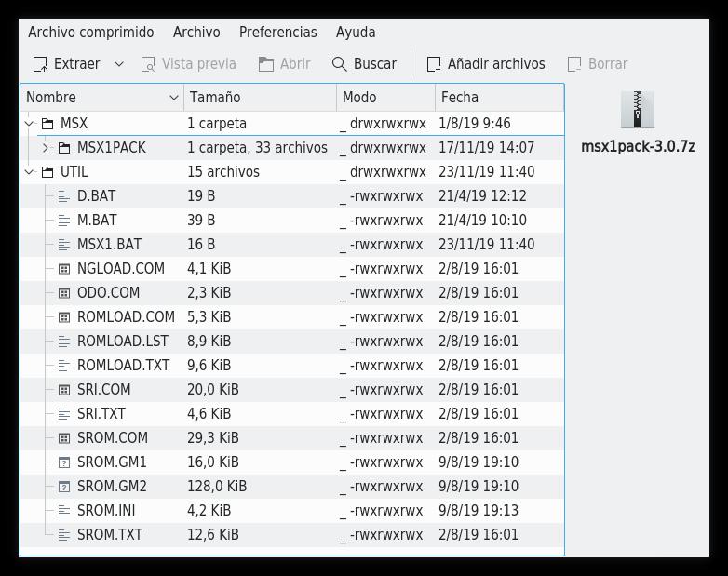Collapse the UTIL folder
This screenshot has height=576, width=728.
coord(29,171)
